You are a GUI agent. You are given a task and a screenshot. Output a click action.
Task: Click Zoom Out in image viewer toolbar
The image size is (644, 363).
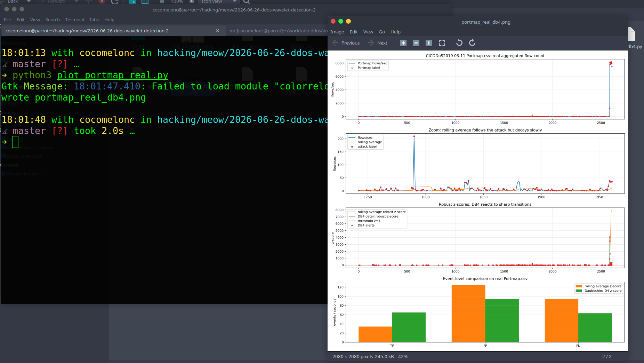click(416, 43)
